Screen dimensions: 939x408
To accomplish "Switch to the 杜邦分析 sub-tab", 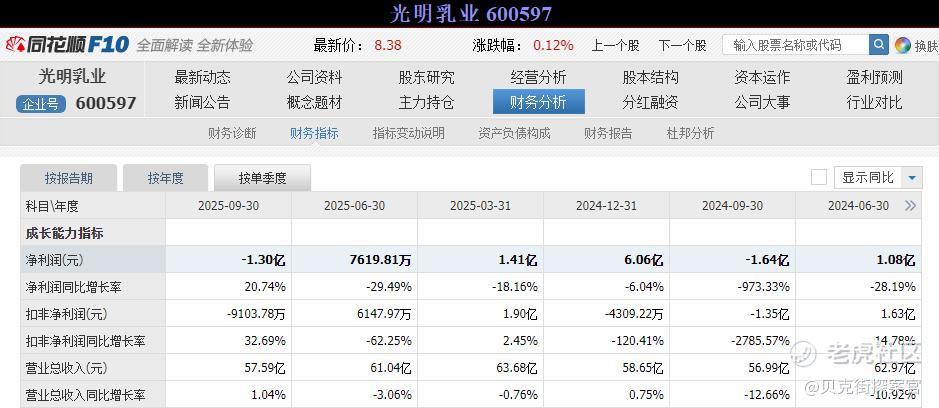I will 690,133.
